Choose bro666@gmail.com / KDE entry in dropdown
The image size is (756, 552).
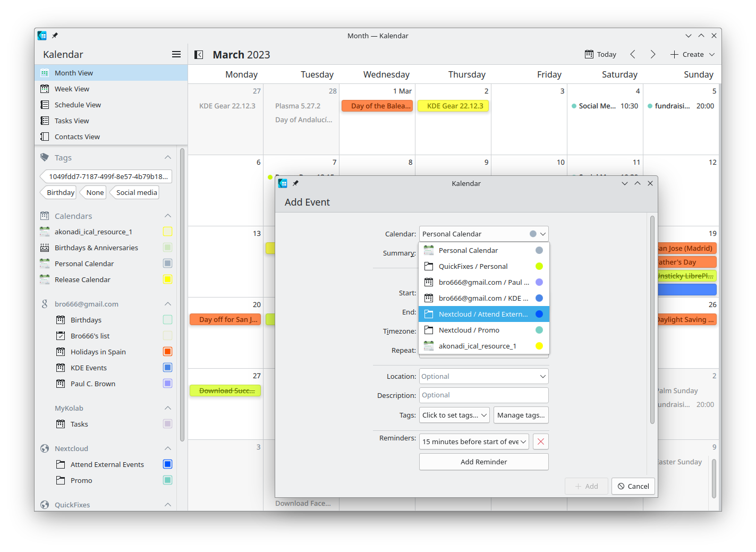(x=484, y=298)
